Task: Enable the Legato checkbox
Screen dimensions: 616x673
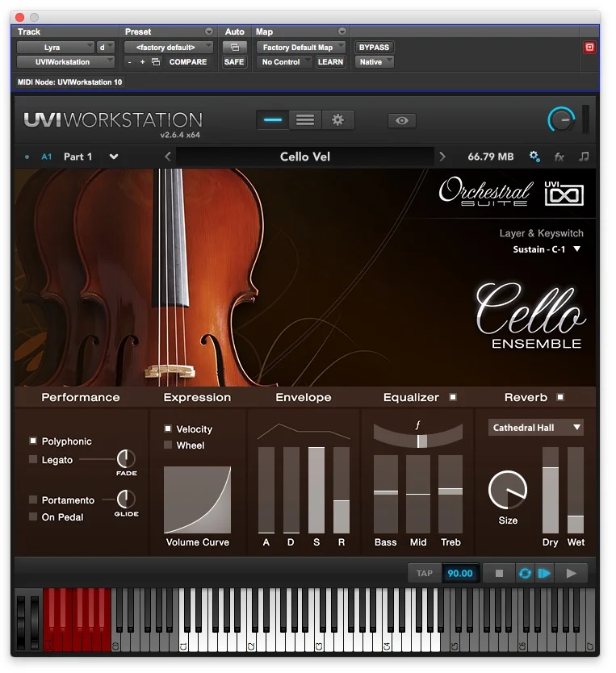Action: point(32,459)
